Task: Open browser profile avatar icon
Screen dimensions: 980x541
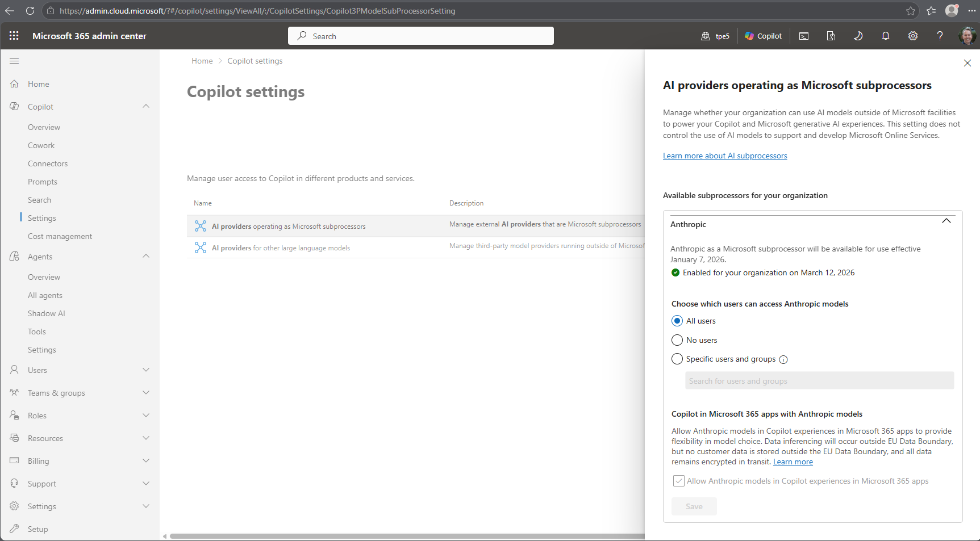Action: click(952, 11)
